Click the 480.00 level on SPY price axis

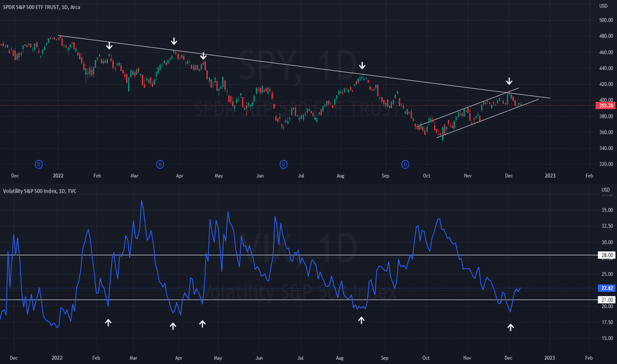point(606,36)
